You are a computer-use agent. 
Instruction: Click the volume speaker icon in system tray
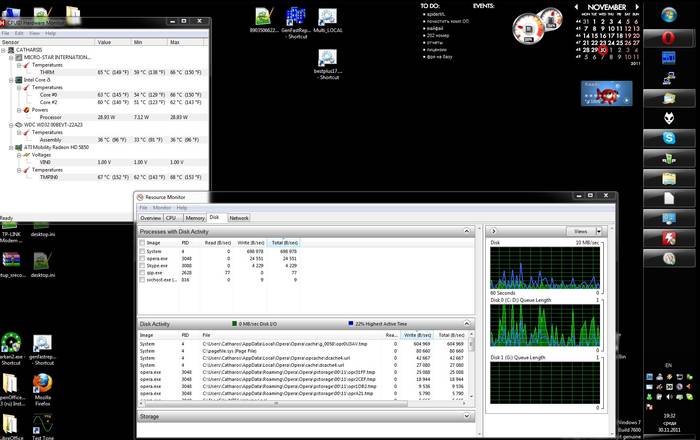[669, 397]
